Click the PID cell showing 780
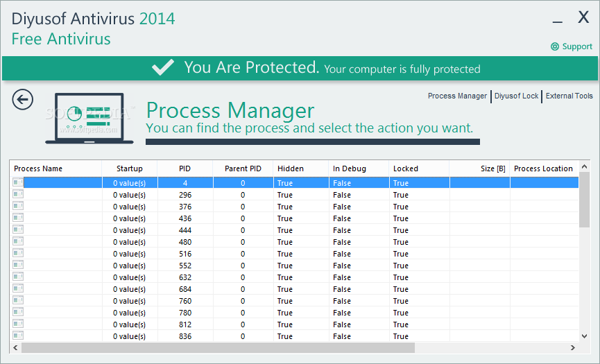The image size is (600, 364). tap(185, 313)
